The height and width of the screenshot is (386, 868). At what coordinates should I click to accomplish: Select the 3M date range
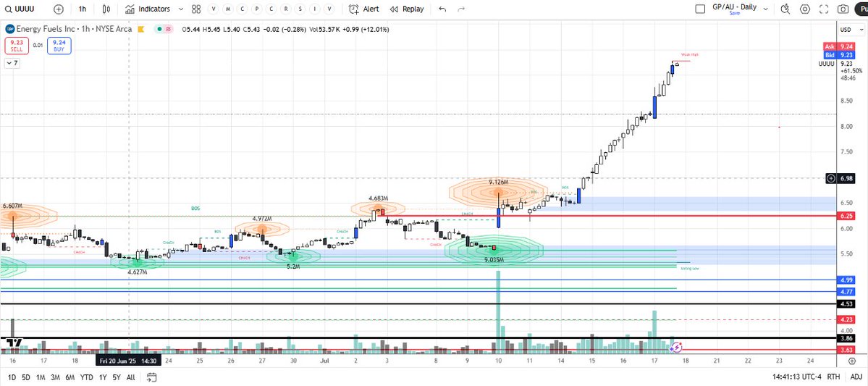(55, 377)
